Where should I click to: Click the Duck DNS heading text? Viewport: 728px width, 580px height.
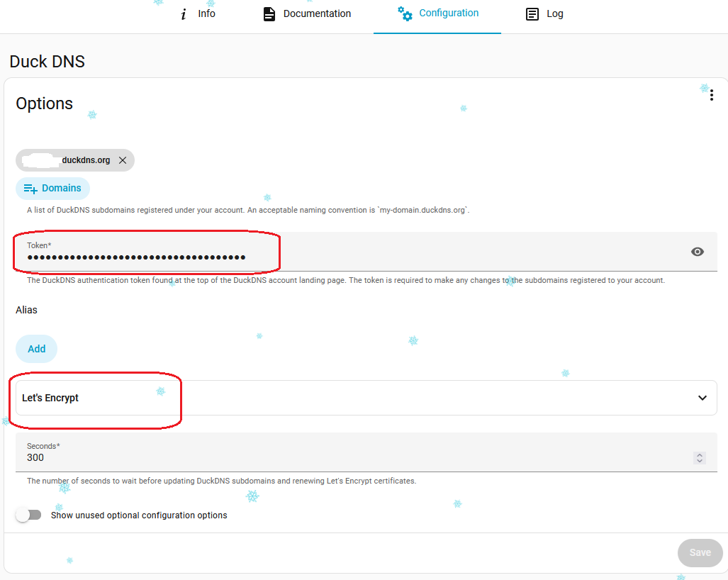pos(47,62)
